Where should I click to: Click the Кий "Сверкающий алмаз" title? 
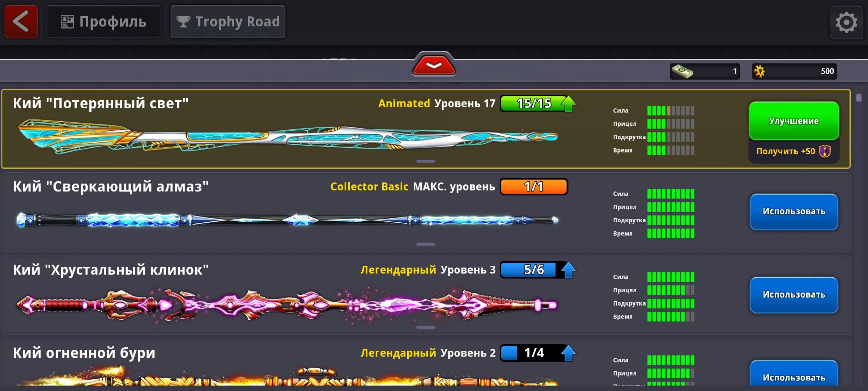coord(111,187)
